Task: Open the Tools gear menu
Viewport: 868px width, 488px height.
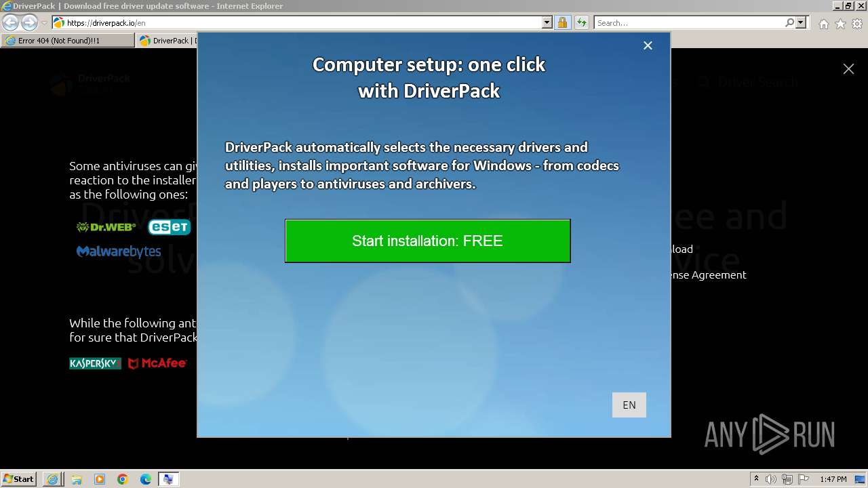Action: 856,24
